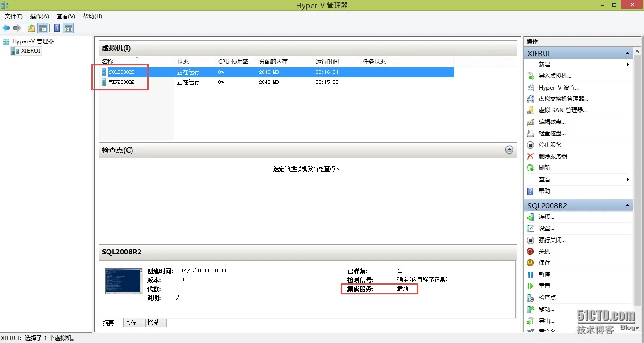Sort by the 任务状态 column header
This screenshot has height=343, width=644.
click(x=407, y=62)
